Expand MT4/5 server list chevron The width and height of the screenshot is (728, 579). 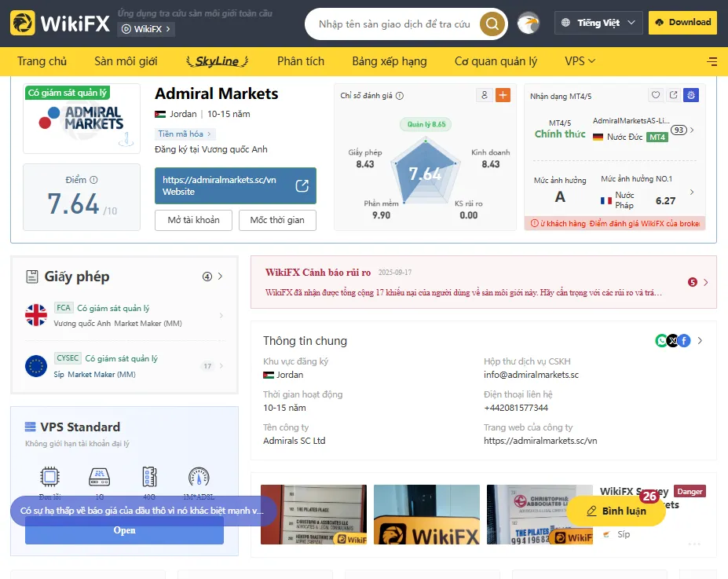click(x=692, y=130)
